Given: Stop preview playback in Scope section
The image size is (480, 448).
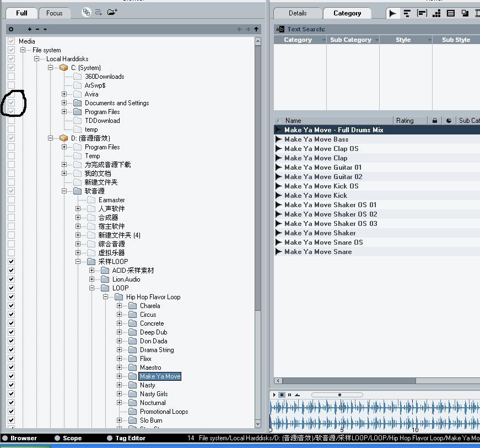Looking at the screenshot, I should [282, 395].
